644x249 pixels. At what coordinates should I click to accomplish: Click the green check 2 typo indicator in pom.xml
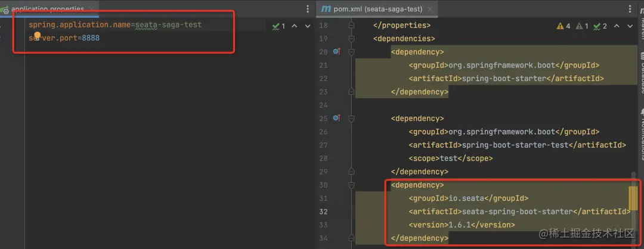[600, 26]
